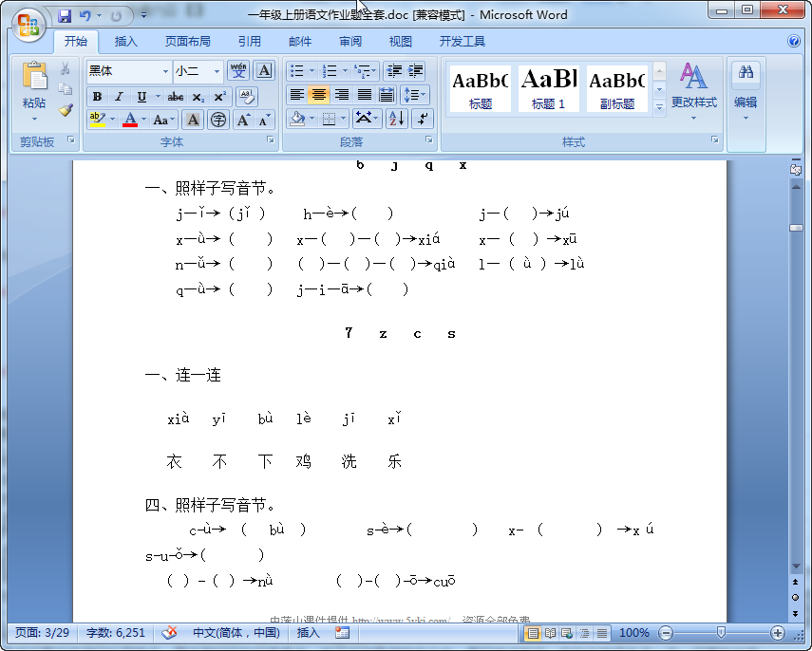Apply red font color
This screenshot has width=812, height=651.
coord(130,121)
